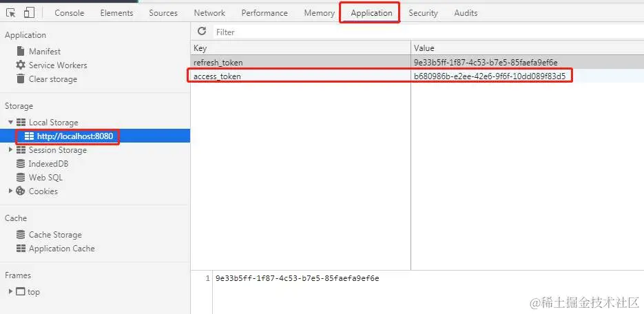Screen dimensions: 644x314
Task: Click the refresh_token value 9e33b5ff cell
Action: point(528,63)
